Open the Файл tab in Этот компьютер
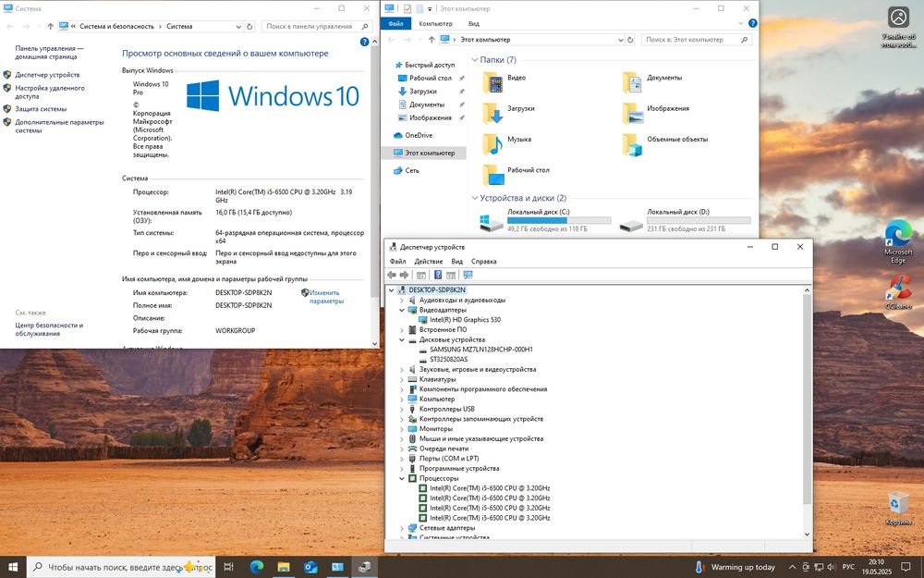Image resolution: width=924 pixels, height=578 pixels. [396, 24]
